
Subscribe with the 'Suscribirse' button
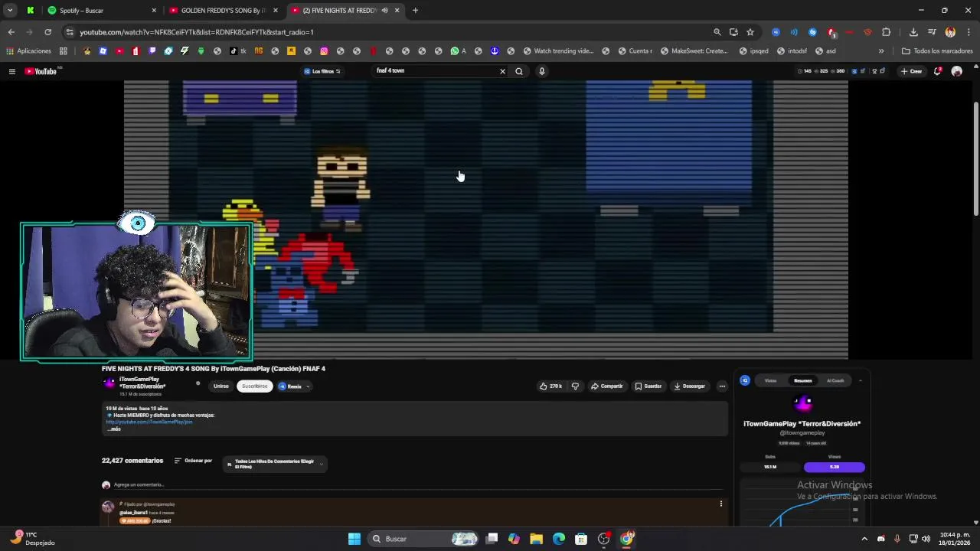coord(255,386)
